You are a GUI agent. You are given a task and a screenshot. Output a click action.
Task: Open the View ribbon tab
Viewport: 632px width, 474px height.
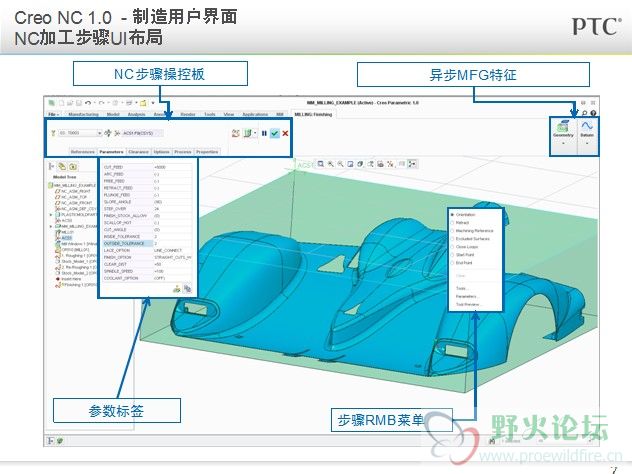(229, 114)
